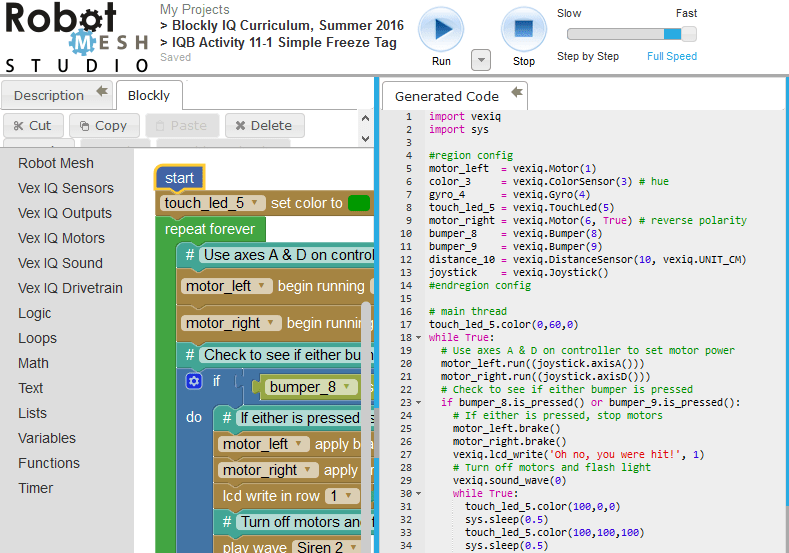
Task: Open Vex IQ Drivetrain category
Action: pyautogui.click(x=70, y=288)
